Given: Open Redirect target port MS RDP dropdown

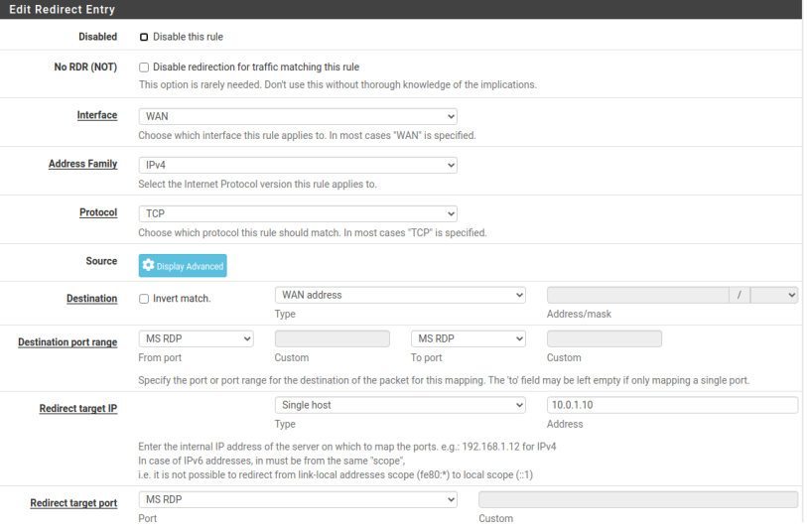Looking at the screenshot, I should [x=298, y=500].
